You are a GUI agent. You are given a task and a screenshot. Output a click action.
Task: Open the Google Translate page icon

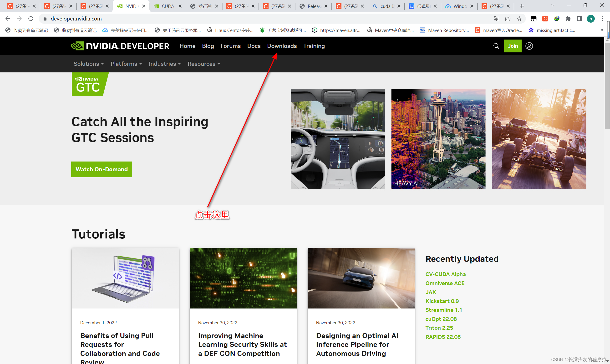click(496, 19)
